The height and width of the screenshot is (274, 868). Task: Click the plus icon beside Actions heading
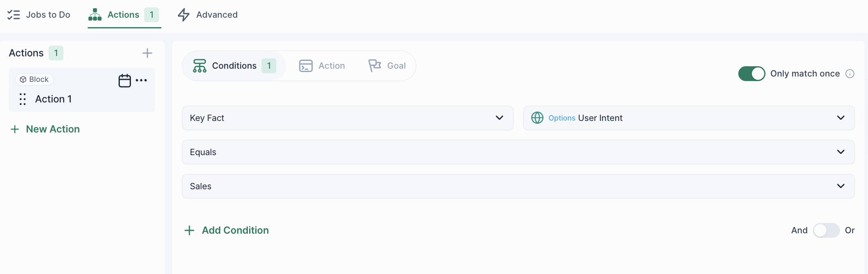point(147,53)
